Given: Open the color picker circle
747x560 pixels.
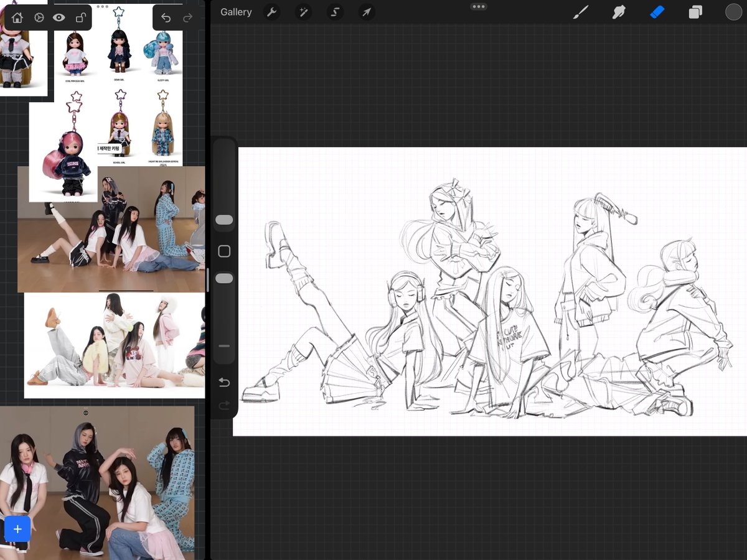Looking at the screenshot, I should tap(733, 12).
